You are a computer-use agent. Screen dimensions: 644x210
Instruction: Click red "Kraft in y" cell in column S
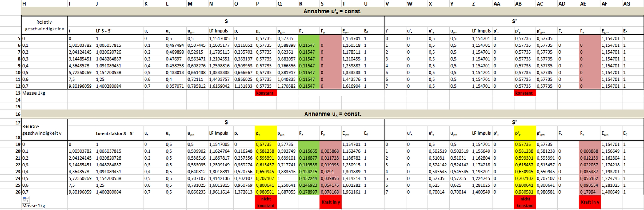[330, 202]
